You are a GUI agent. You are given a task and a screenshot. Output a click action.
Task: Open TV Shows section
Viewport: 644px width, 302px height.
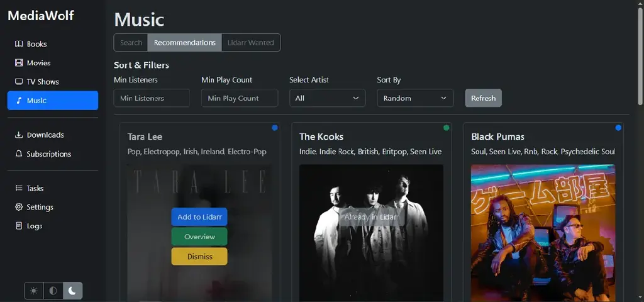tap(53, 82)
